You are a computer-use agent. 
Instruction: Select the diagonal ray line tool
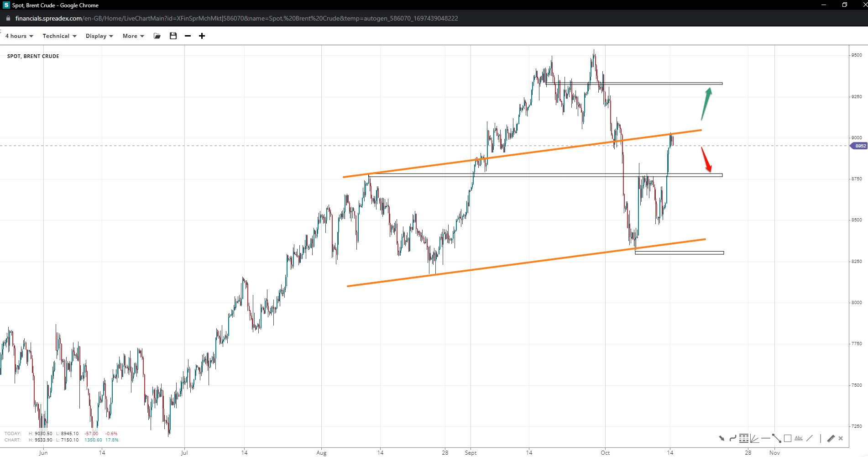click(810, 438)
